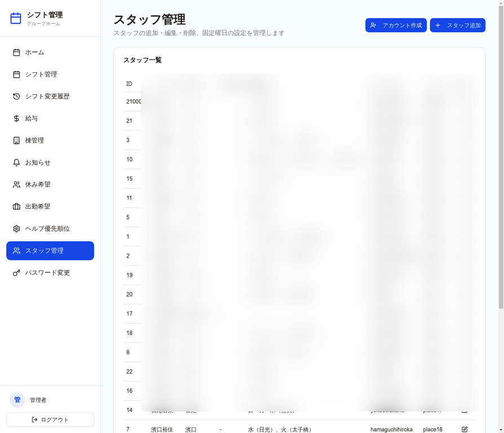Click the bell icon for お知らせ

16,162
